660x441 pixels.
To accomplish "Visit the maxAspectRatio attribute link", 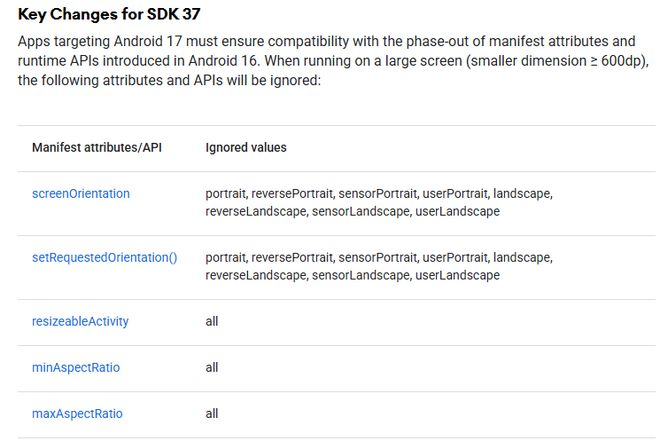I will (x=77, y=413).
